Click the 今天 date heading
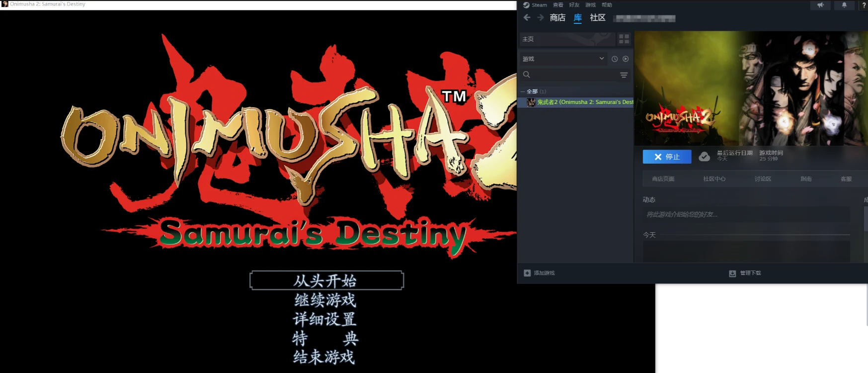The image size is (868, 373). [x=649, y=235]
